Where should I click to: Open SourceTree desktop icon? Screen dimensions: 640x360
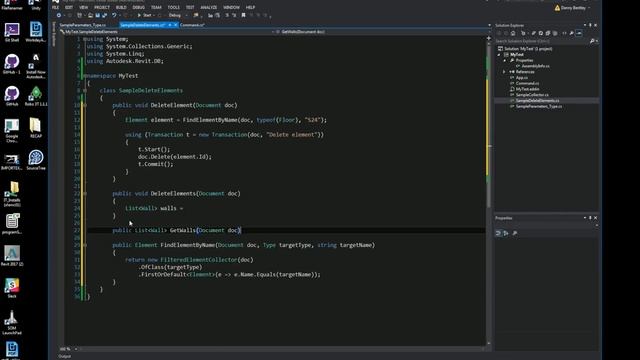(36, 160)
